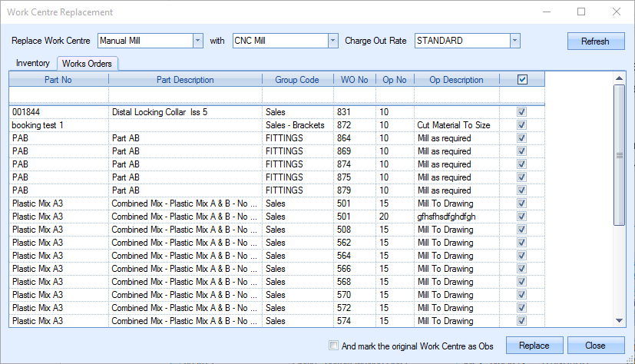Image resolution: width=635 pixels, height=364 pixels.
Task: Click the scroll down arrow of the grid
Action: click(619, 321)
